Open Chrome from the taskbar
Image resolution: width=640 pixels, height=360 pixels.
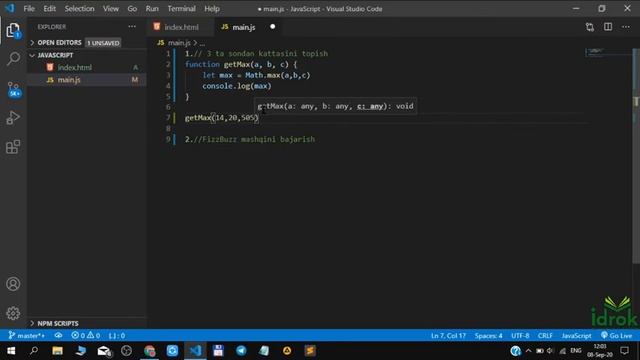(150, 351)
